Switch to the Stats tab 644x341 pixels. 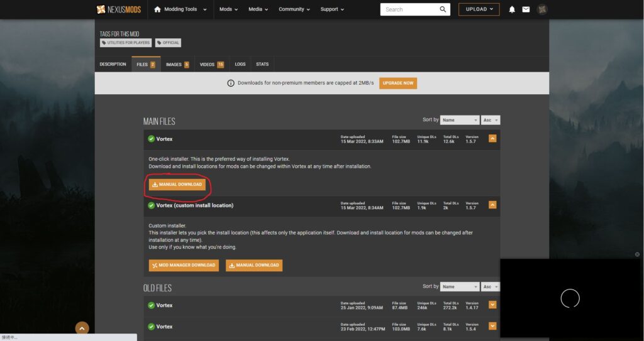pos(262,65)
